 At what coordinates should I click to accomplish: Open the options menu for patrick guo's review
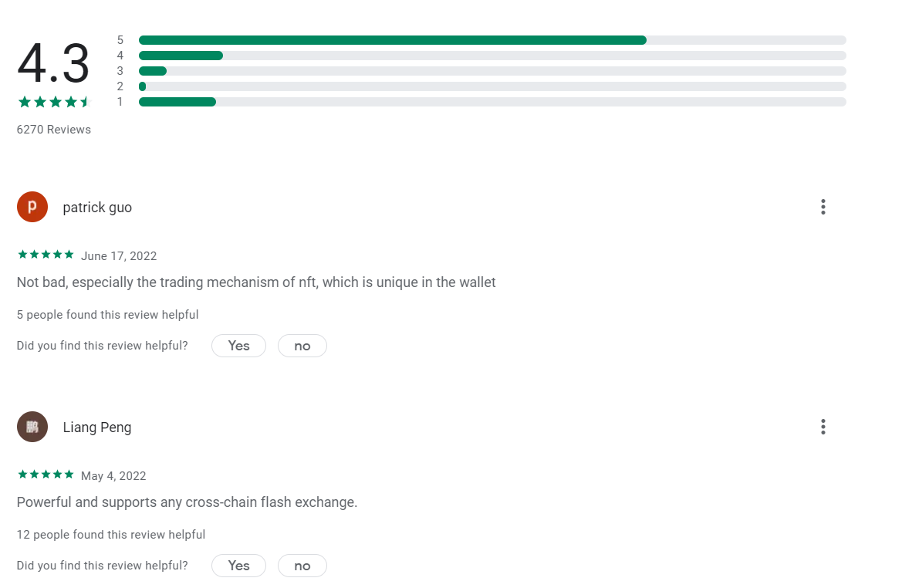pyautogui.click(x=823, y=207)
